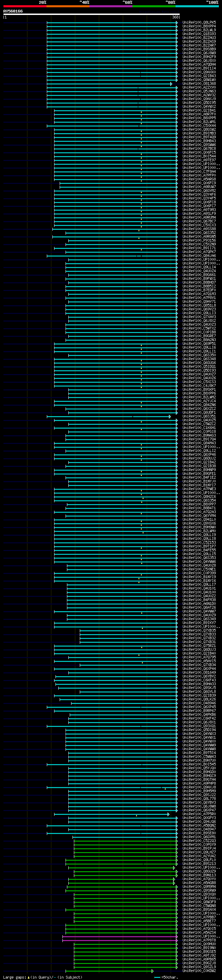Open hit UniRef100_Q9SZL9

pyautogui.click(x=199, y=967)
